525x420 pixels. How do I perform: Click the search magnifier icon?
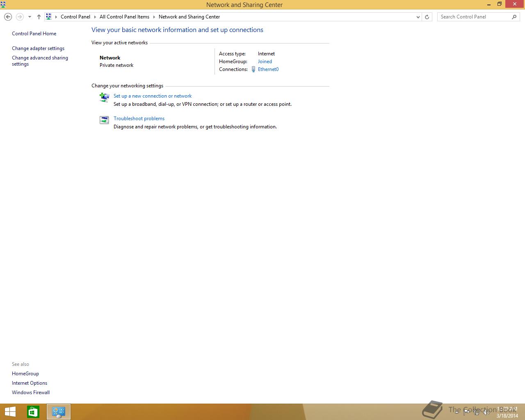[514, 17]
